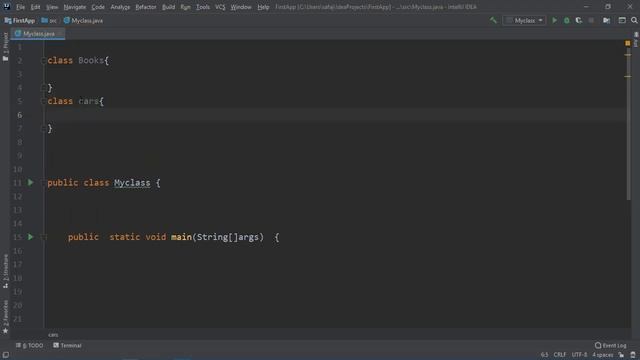The width and height of the screenshot is (640, 360).
Task: Open the Myclass run configuration dropdown
Action: coord(524,20)
